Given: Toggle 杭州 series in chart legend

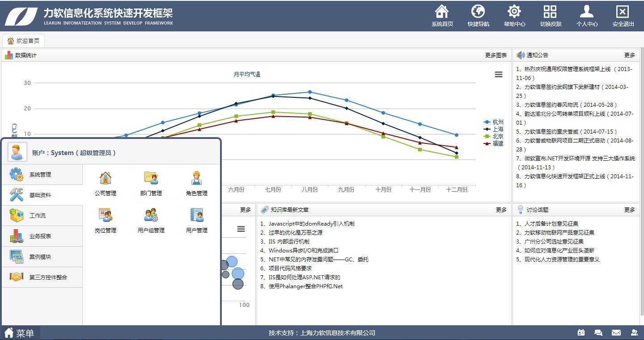Looking at the screenshot, I should pyautogui.click(x=494, y=122).
